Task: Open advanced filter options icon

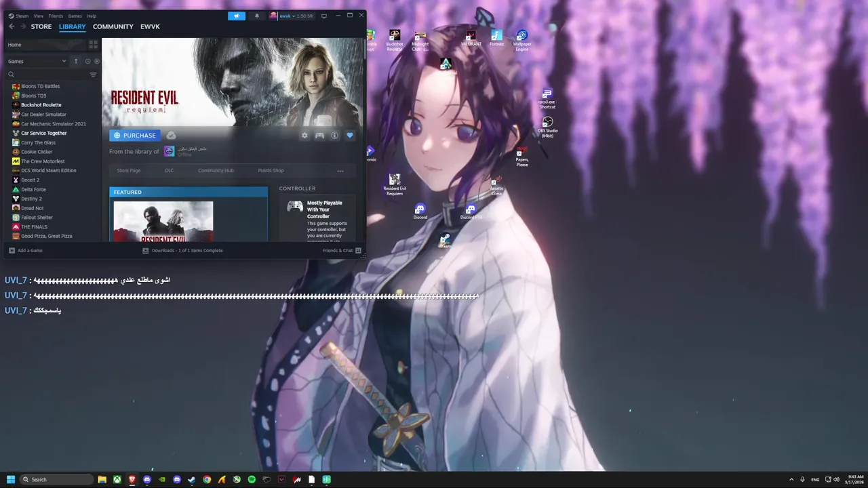Action: (x=94, y=75)
